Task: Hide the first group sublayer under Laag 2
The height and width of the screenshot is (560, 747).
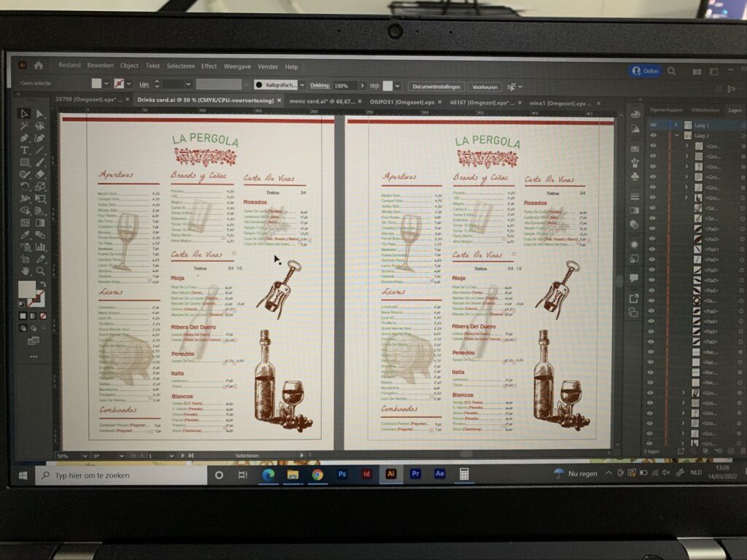Action: click(x=652, y=146)
